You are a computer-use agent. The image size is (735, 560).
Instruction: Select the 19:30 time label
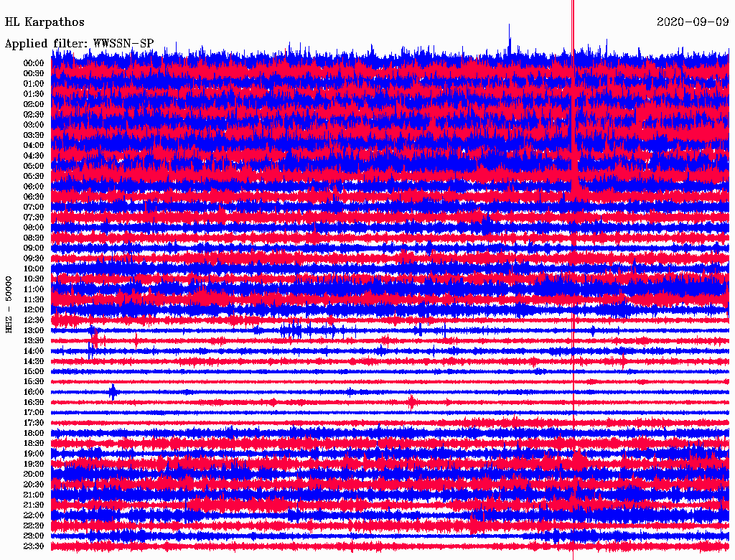[x=34, y=465]
